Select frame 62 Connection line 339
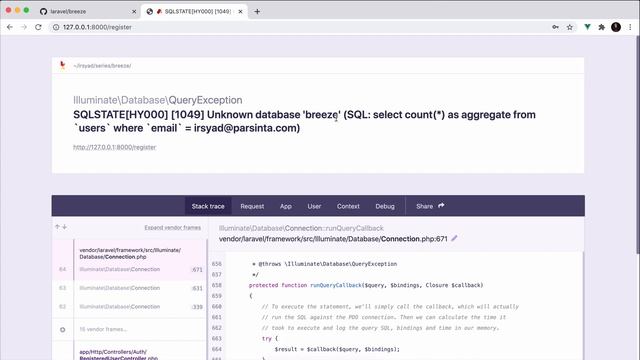 [x=129, y=307]
